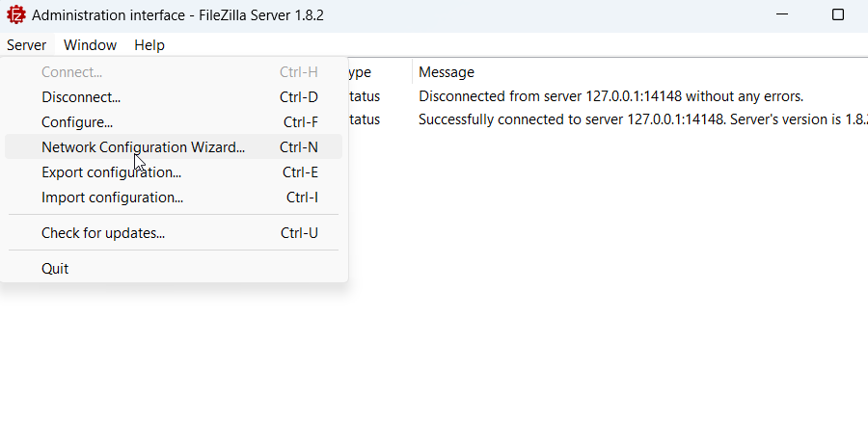Select the 'Successfully connected to server' log message

pyautogui.click(x=642, y=119)
